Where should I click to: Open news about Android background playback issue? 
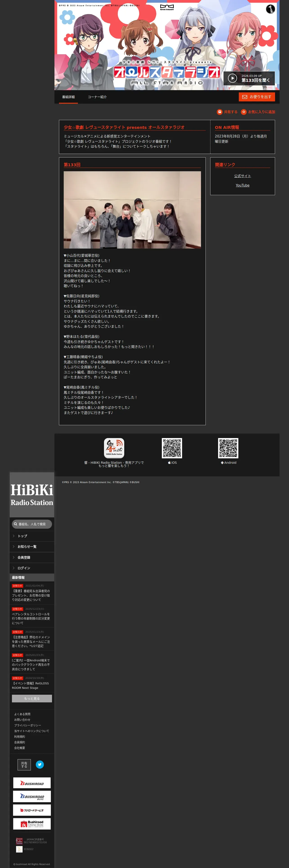[31, 665]
